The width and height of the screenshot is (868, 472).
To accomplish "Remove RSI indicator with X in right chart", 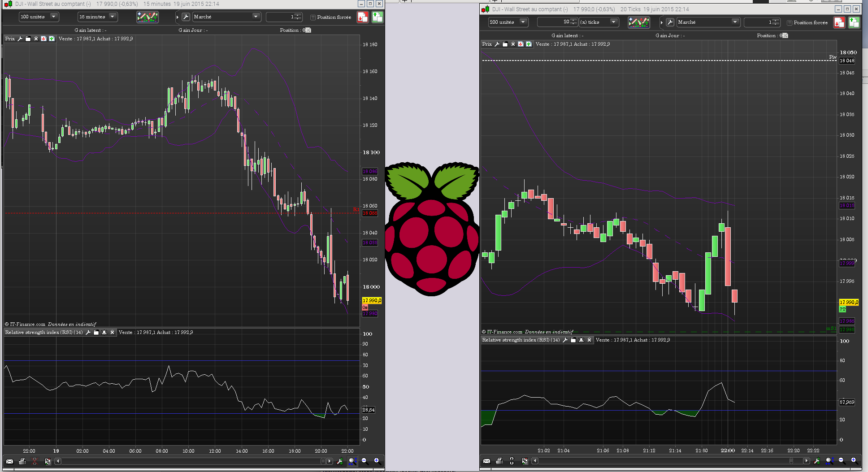I will [x=590, y=340].
